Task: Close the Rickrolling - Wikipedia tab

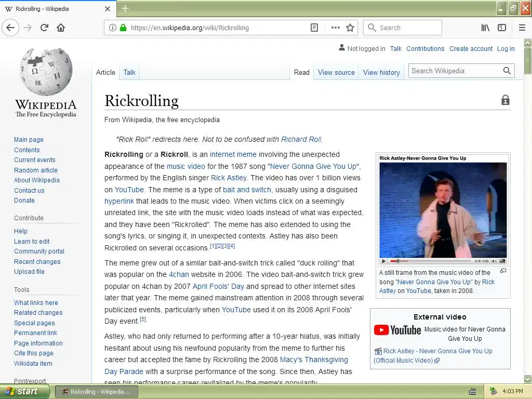Action: pyautogui.click(x=108, y=9)
